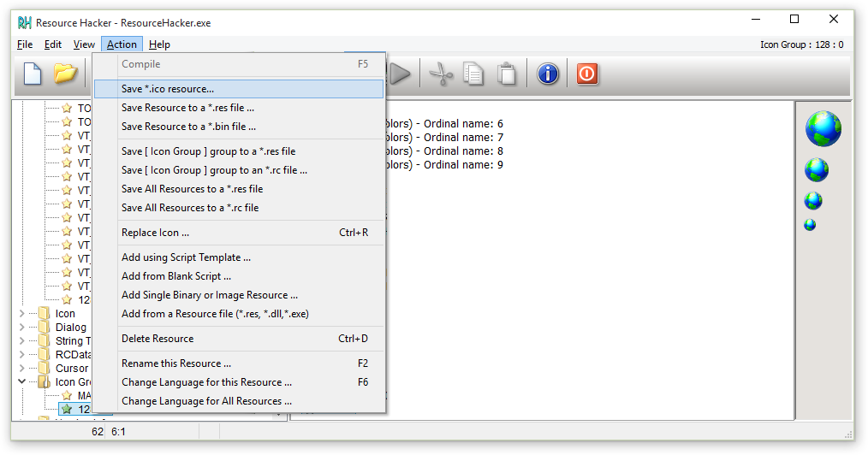Open the File menu
Image resolution: width=868 pixels, height=455 pixels.
point(25,44)
